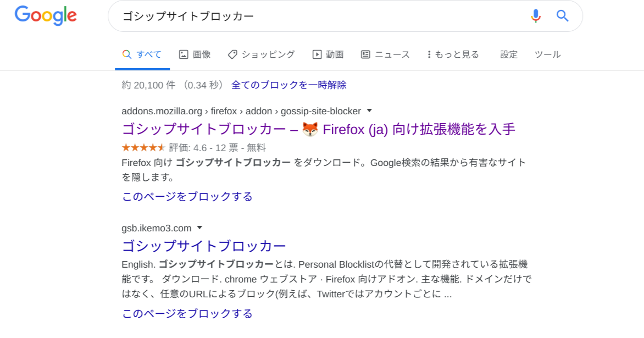This screenshot has width=644, height=338.
Task: Open the dropdown arrow next to gsb.ikemo3.com
Action: tap(200, 228)
